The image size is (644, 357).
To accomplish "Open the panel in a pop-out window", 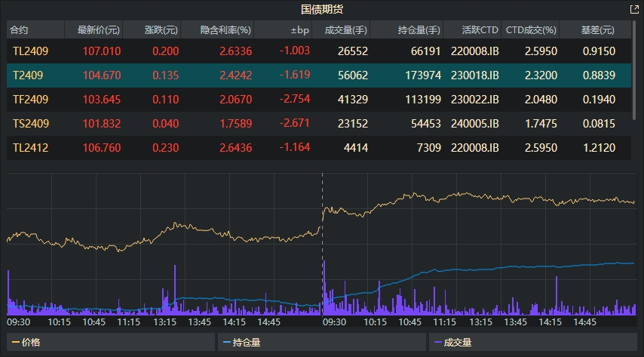I will (x=633, y=10).
